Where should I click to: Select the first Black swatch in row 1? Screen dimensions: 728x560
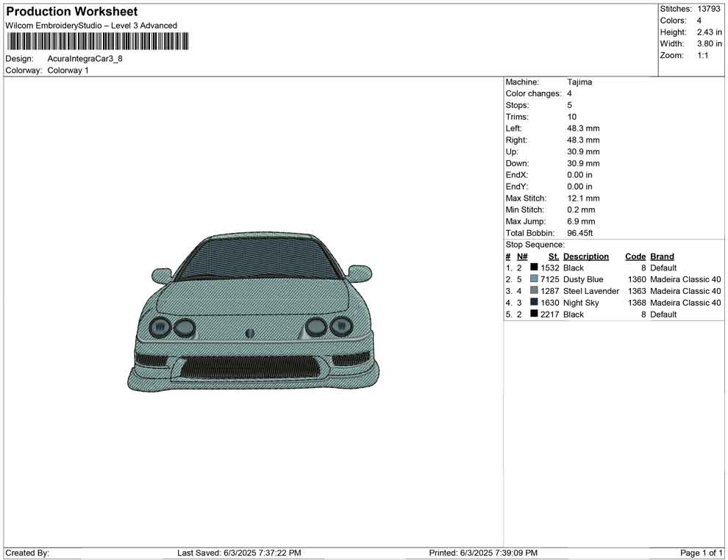pos(534,268)
